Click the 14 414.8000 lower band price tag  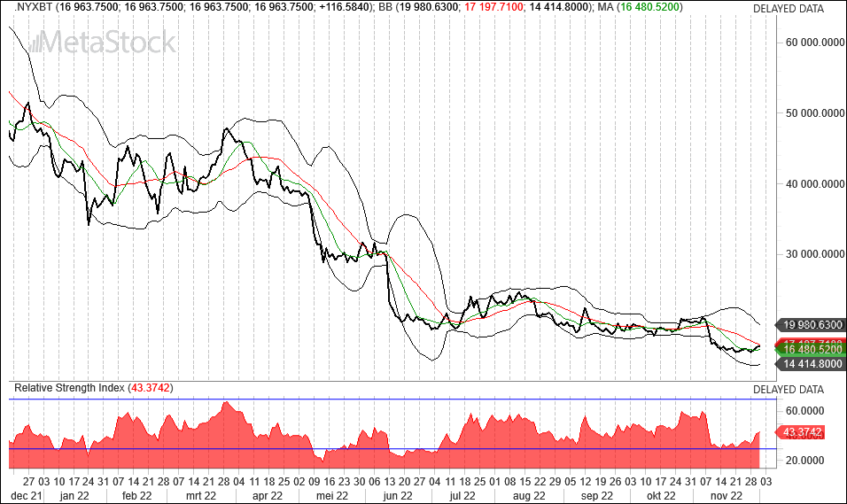[811, 362]
